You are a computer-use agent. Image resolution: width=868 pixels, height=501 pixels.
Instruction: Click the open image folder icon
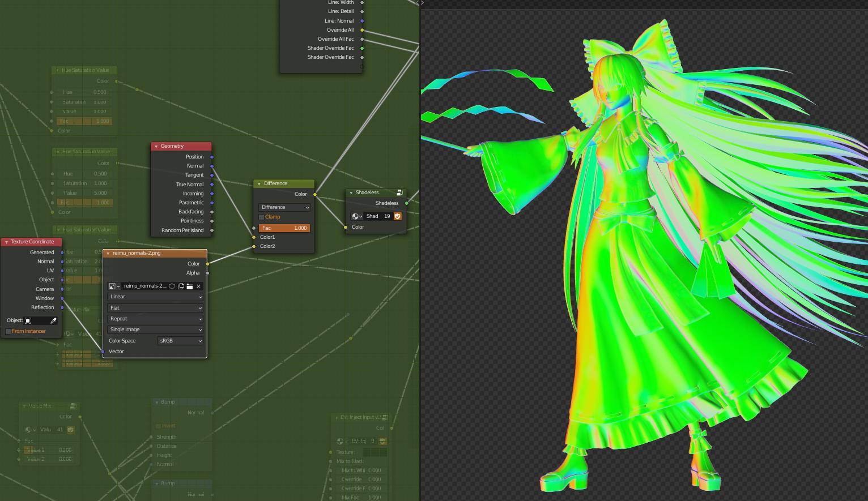[189, 286]
